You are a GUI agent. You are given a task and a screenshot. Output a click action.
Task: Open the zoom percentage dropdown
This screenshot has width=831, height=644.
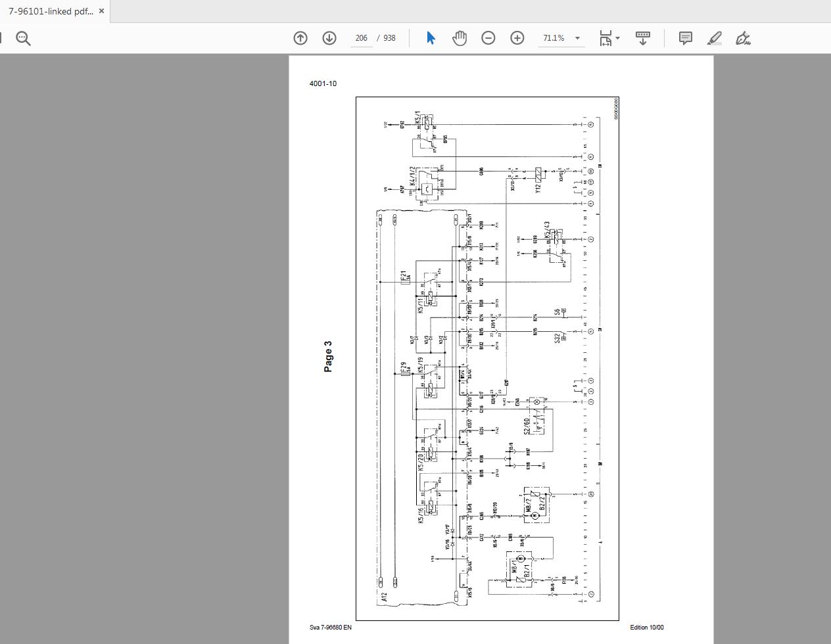pyautogui.click(x=577, y=37)
